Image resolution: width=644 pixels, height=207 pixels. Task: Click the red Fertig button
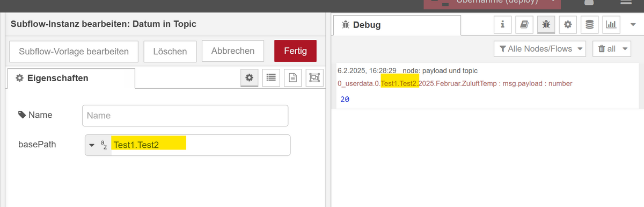(x=295, y=51)
